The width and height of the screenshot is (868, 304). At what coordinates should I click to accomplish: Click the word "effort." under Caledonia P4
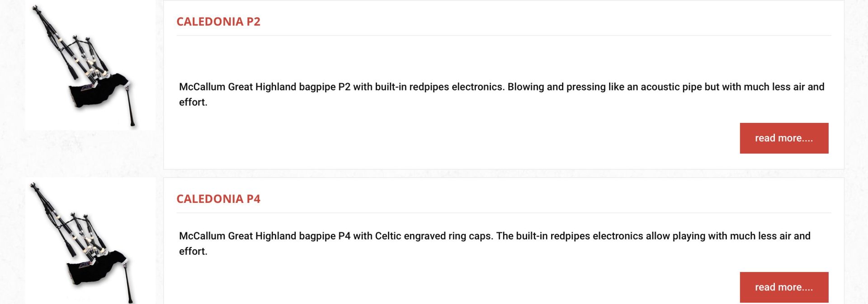(x=193, y=251)
